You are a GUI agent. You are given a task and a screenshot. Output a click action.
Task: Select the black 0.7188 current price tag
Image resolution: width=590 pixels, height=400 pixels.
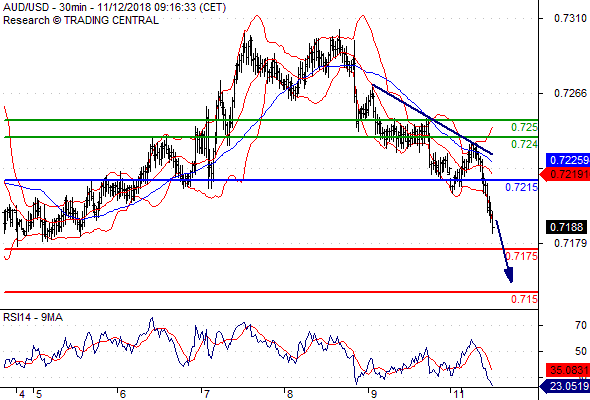click(x=566, y=227)
